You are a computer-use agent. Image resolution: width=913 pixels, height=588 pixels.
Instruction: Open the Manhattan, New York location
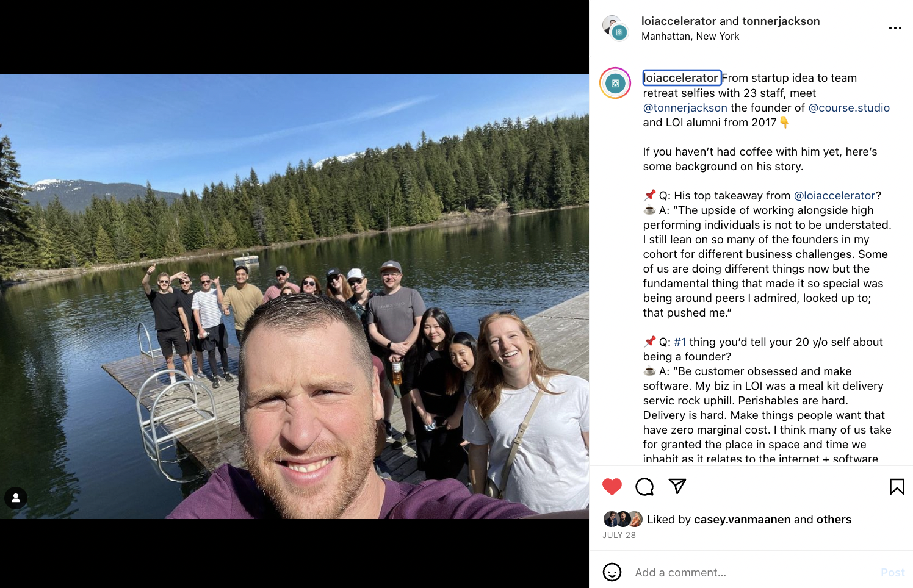pyautogui.click(x=690, y=37)
